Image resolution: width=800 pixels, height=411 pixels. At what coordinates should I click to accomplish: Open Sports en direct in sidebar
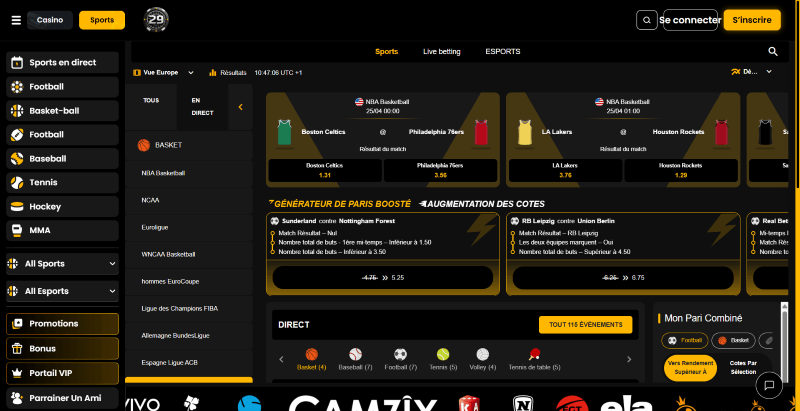pos(62,63)
